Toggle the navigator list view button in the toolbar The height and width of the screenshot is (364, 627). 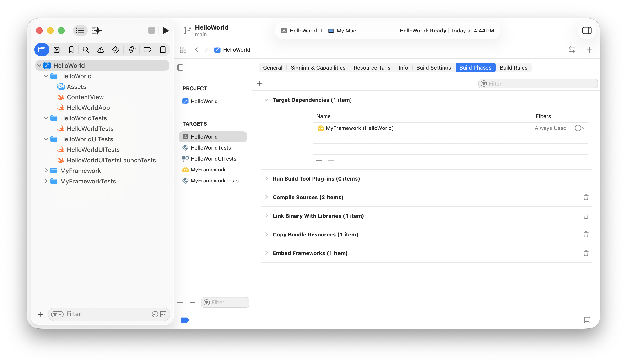click(x=80, y=31)
